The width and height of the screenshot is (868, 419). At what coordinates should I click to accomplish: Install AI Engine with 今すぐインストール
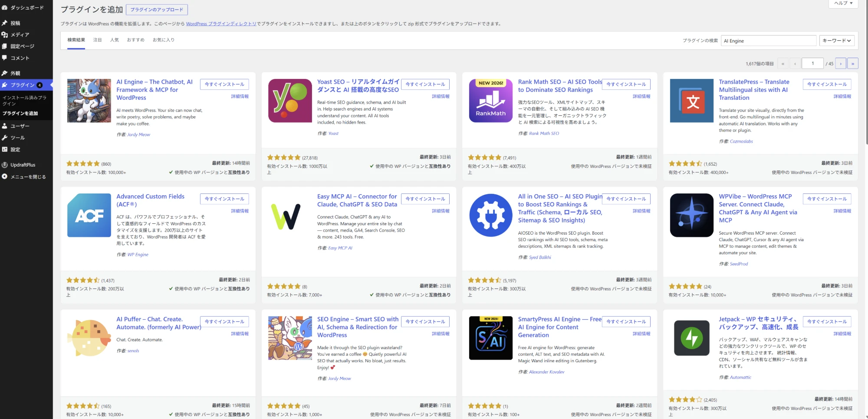pyautogui.click(x=224, y=84)
